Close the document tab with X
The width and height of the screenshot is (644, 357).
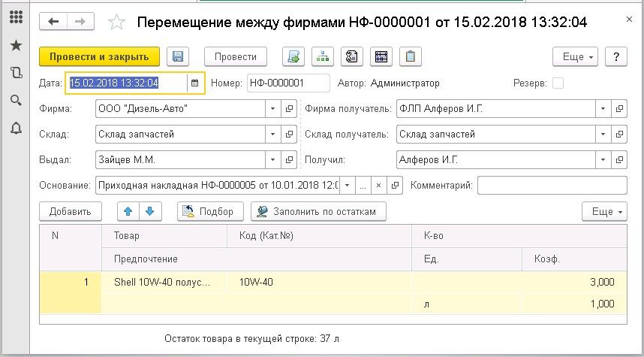click(x=629, y=19)
